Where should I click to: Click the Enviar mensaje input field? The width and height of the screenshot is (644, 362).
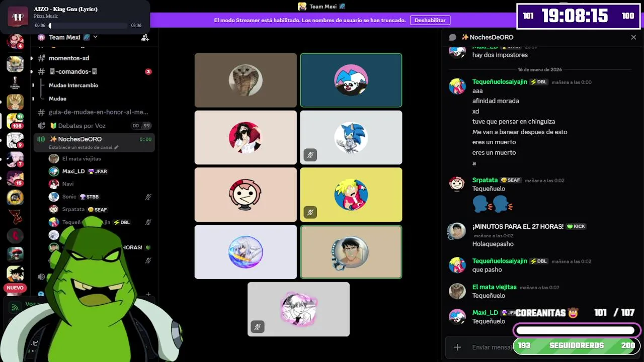(492, 347)
